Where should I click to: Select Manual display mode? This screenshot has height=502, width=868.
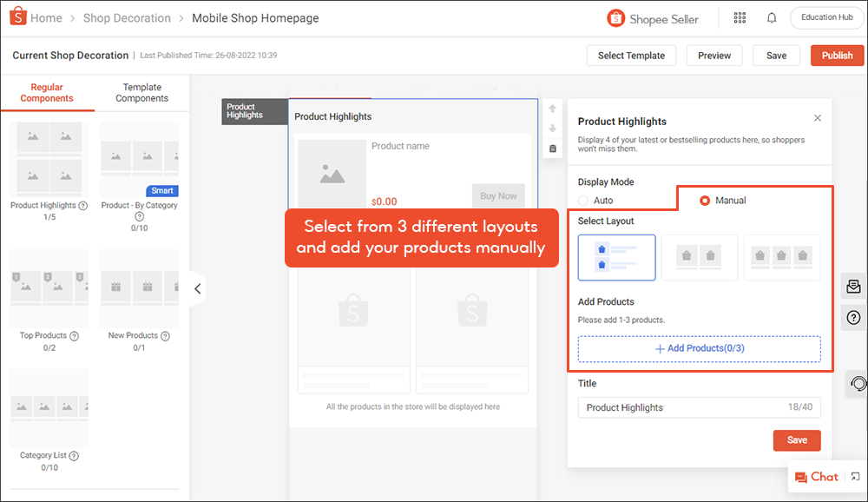pyautogui.click(x=705, y=201)
